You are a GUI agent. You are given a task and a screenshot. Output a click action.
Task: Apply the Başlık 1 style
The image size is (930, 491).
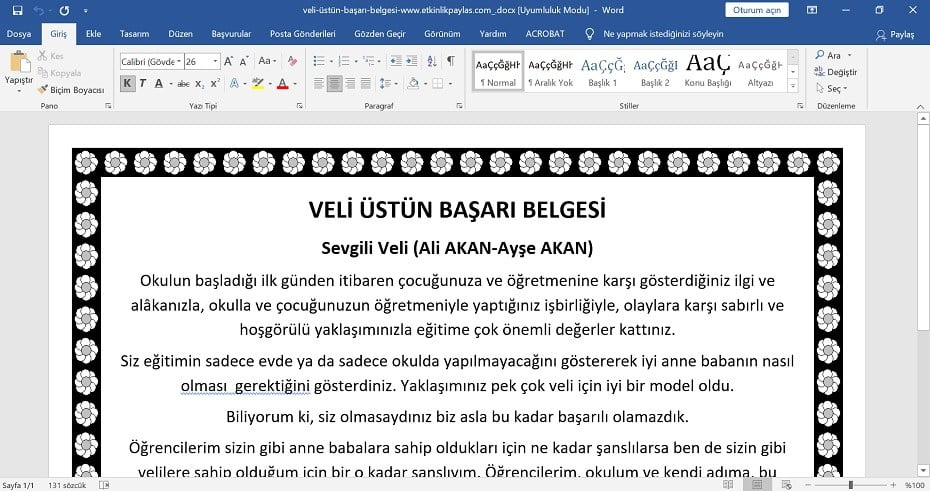click(x=603, y=72)
